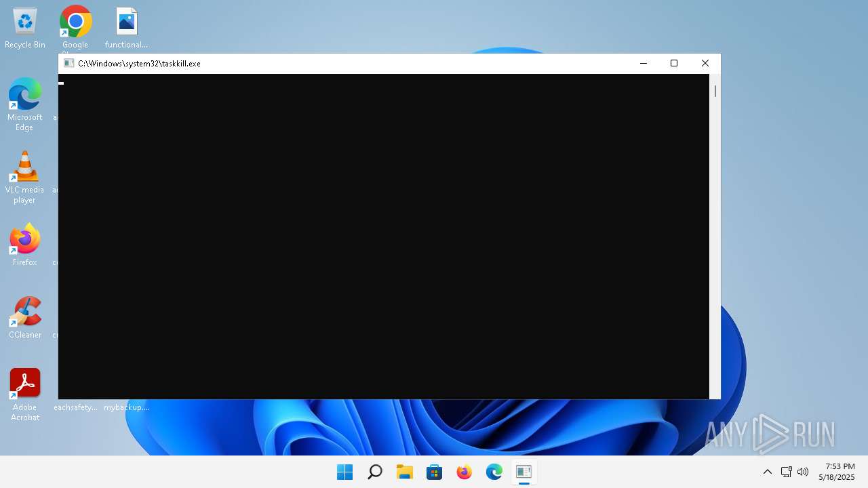The image size is (868, 488).
Task: Select the taskkill console taskbar icon
Action: (524, 472)
